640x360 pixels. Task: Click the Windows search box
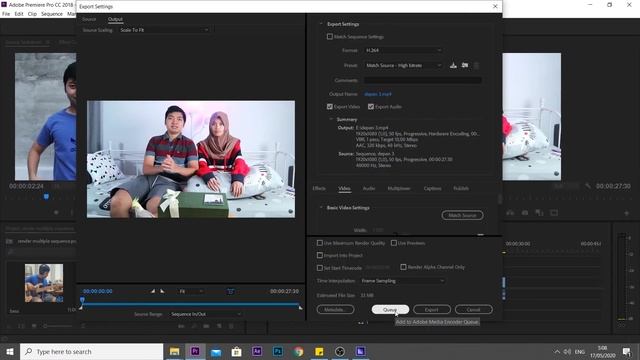(x=91, y=351)
